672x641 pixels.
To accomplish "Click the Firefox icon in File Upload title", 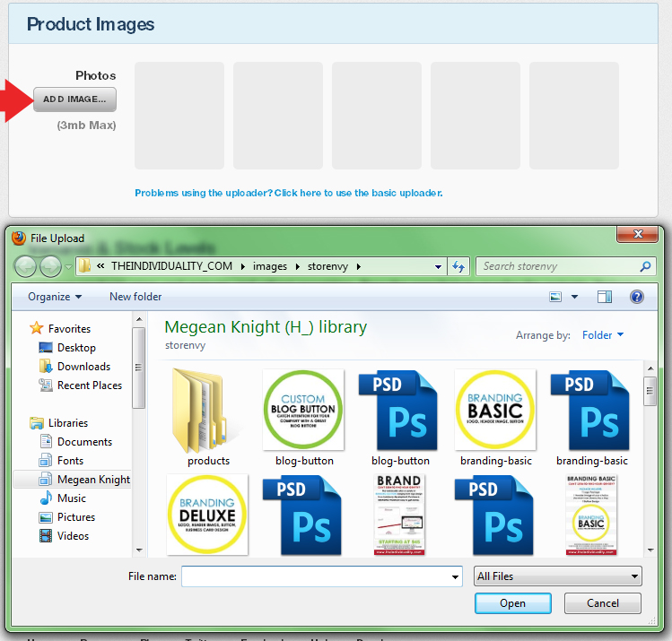I will tap(19, 238).
